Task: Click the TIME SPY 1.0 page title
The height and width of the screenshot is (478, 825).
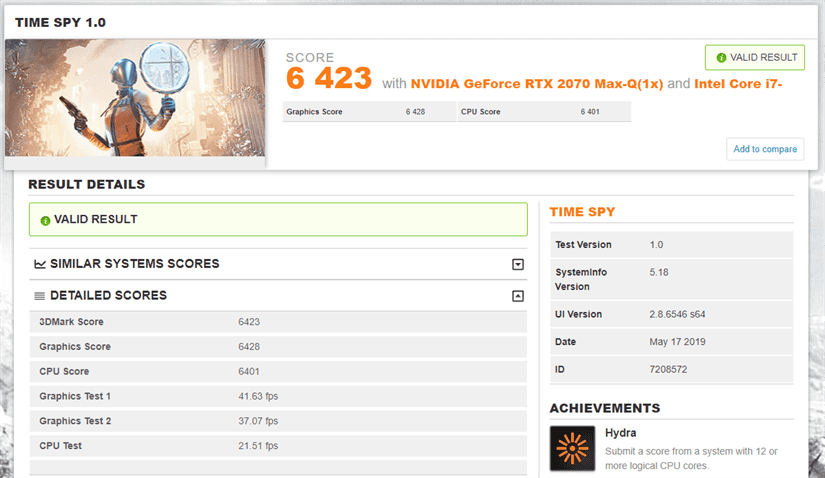Action: click(x=61, y=23)
